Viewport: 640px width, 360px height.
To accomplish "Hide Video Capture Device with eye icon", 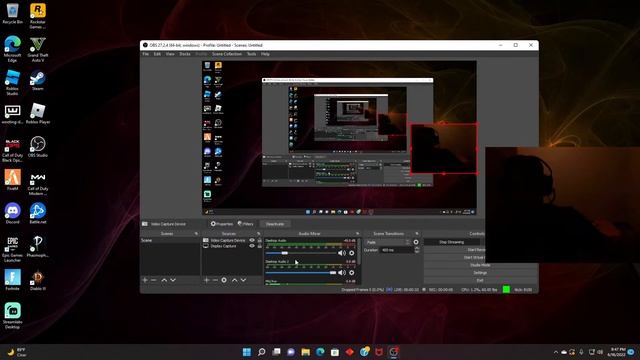I will click(x=252, y=240).
